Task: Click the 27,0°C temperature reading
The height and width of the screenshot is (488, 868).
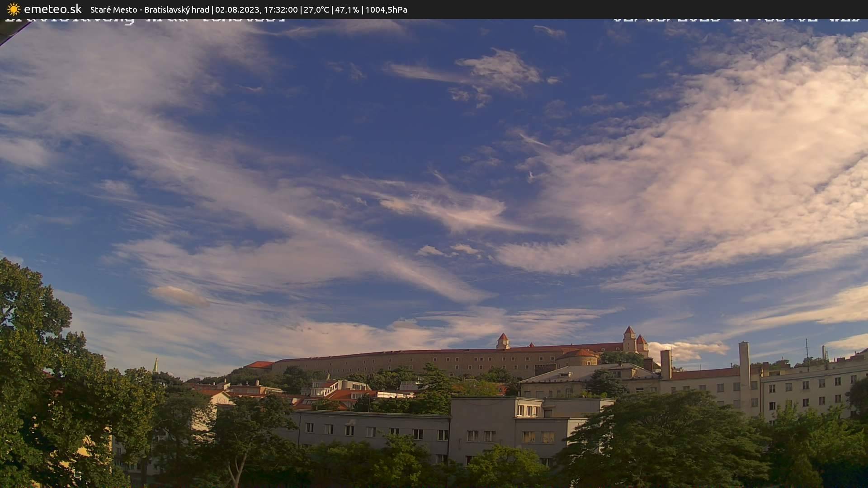Action: (316, 10)
